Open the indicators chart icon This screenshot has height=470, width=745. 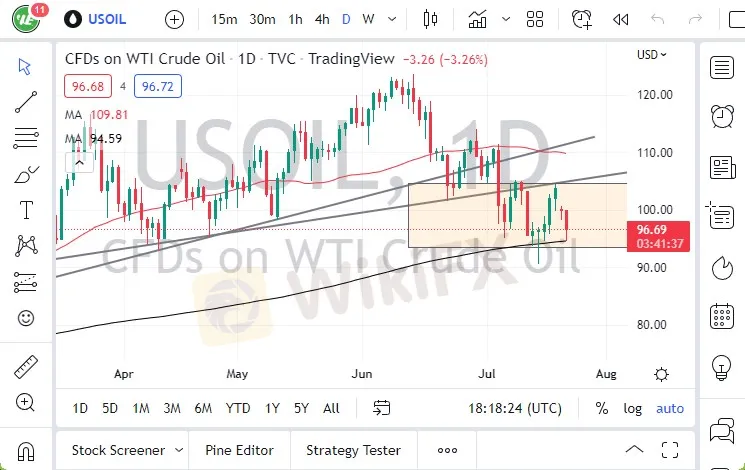[478, 19]
